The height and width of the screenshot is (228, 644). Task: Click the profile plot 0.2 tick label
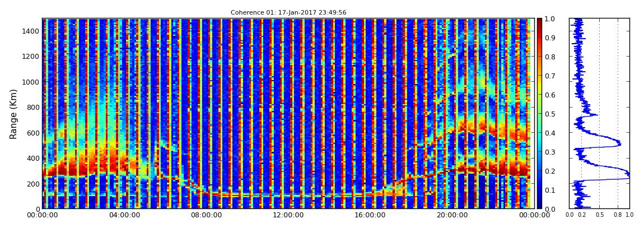[x=581, y=215]
